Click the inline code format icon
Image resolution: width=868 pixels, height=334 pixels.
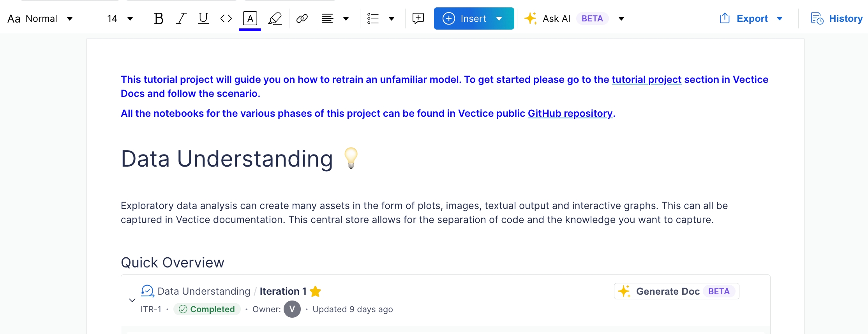pos(226,19)
